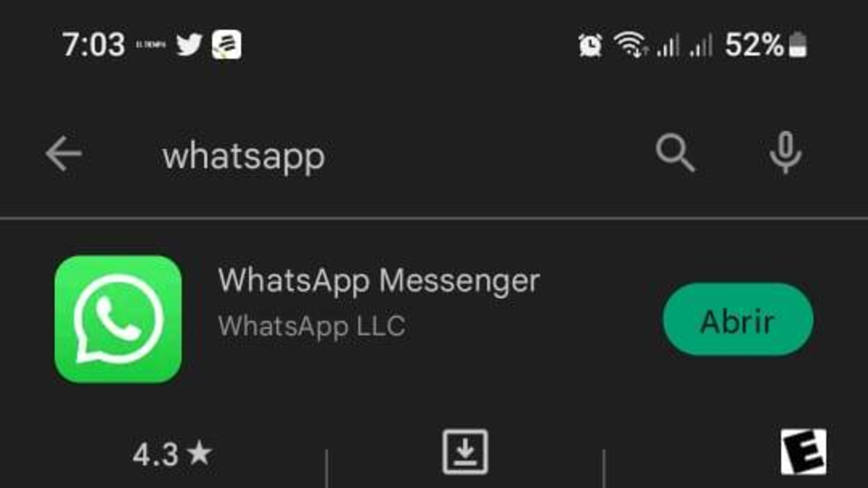Screen dimensions: 868x488
Task: Tap the 4.3 star rating
Action: pyautogui.click(x=172, y=455)
